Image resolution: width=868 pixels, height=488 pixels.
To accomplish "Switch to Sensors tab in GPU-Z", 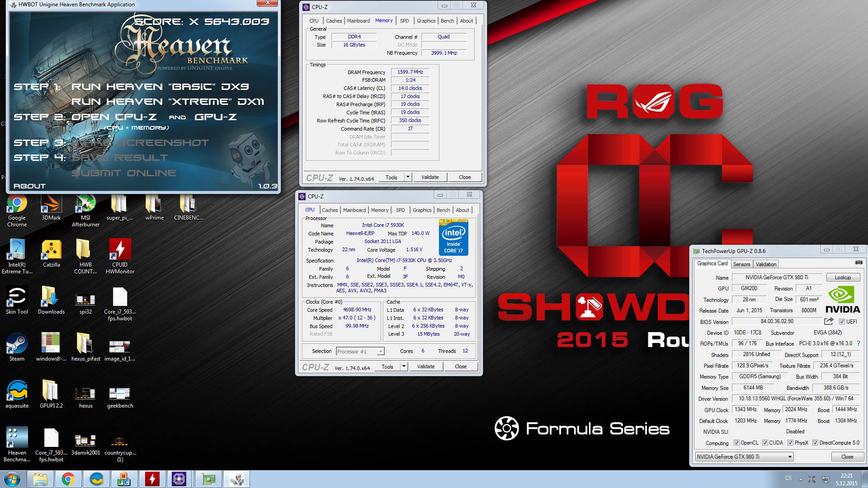I will coord(741,264).
